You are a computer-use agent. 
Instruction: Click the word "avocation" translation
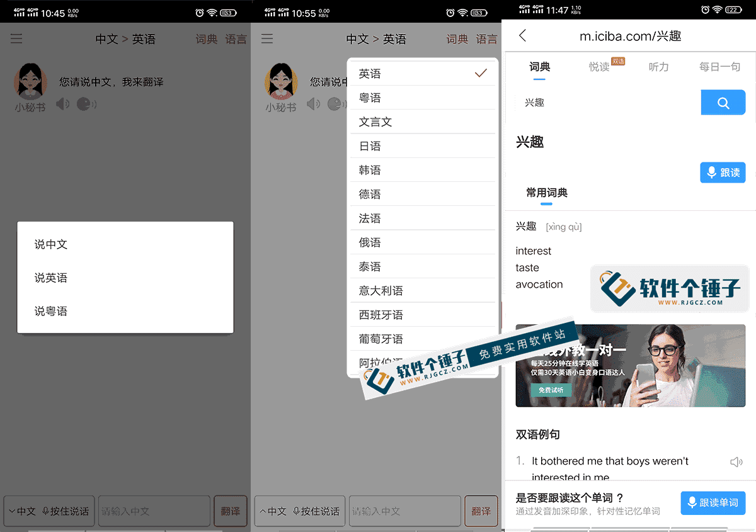coord(539,285)
